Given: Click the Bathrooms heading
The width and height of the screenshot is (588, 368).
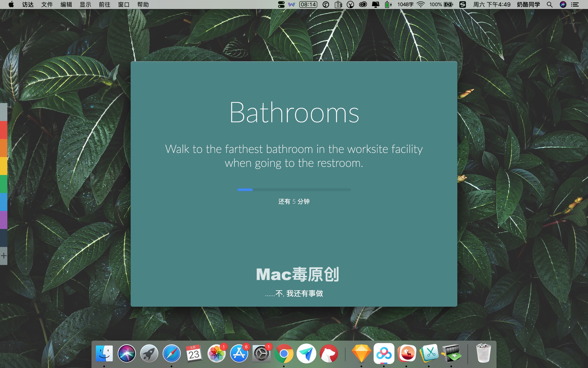Looking at the screenshot, I should pos(294,113).
